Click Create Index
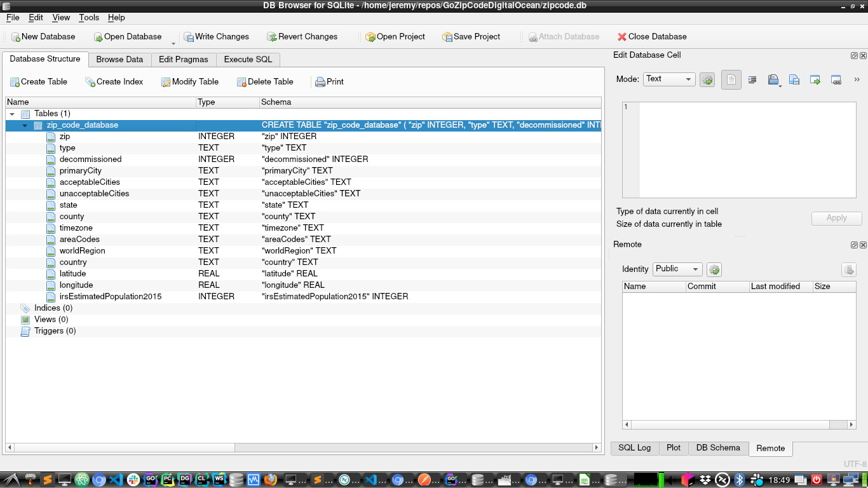The image size is (868, 488). (x=114, y=82)
